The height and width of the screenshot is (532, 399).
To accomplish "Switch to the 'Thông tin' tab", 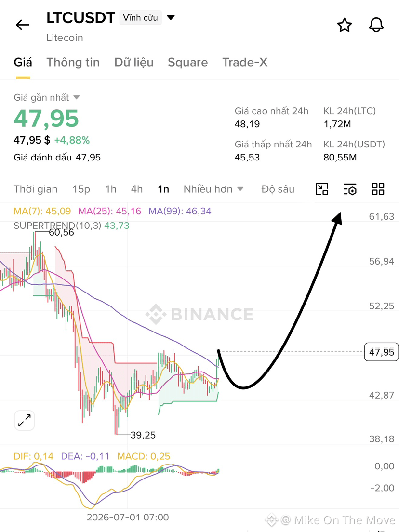I will coord(73,63).
